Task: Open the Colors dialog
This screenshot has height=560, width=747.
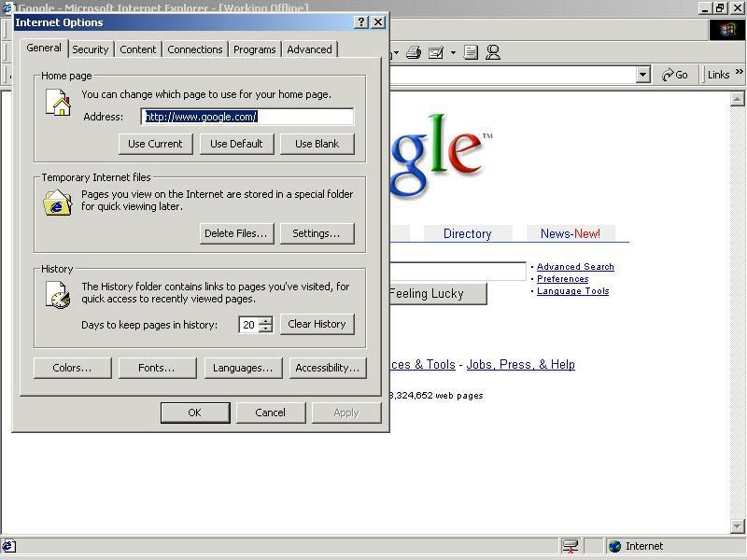Action: (73, 368)
